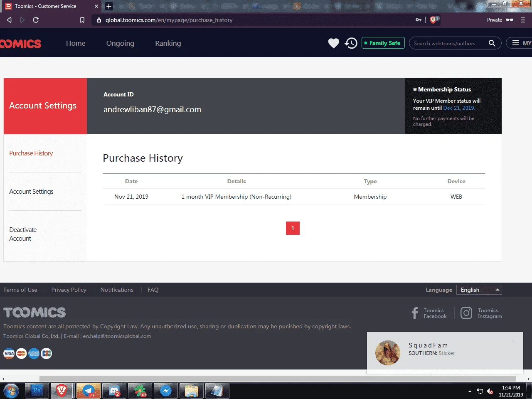Click the Dec 21, 2019 membership date
This screenshot has width=532, height=399.
pyautogui.click(x=459, y=108)
